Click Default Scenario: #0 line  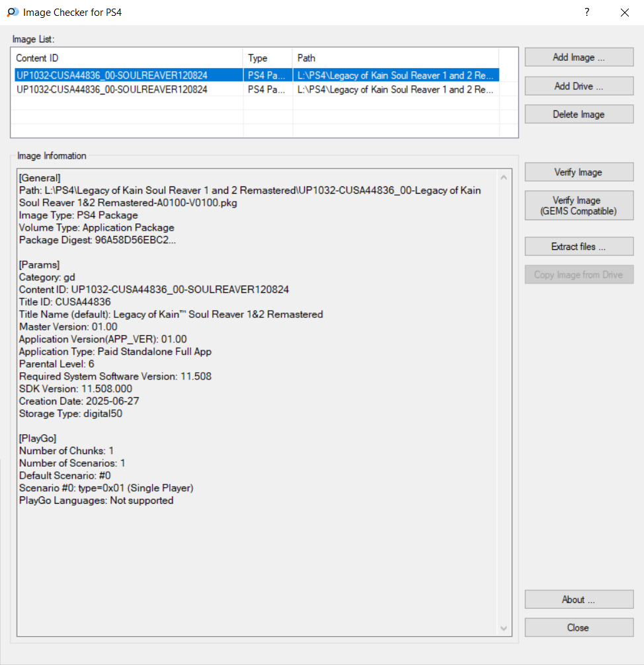[x=65, y=475]
